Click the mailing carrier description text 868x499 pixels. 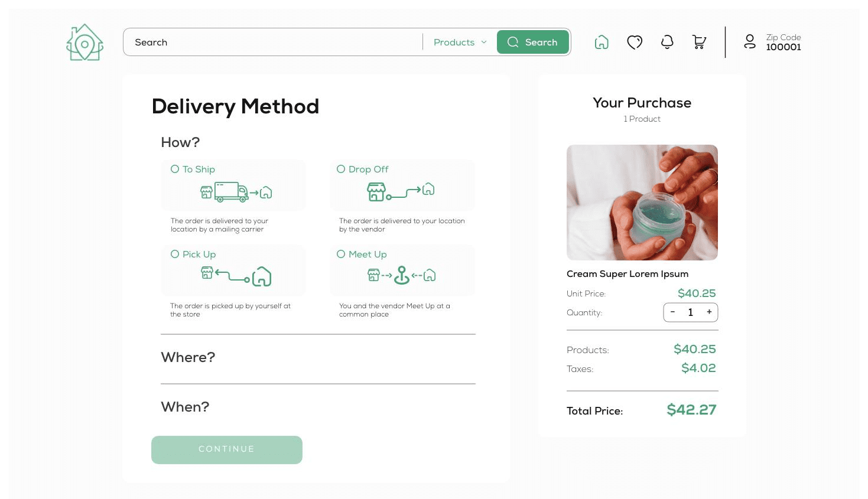219,225
